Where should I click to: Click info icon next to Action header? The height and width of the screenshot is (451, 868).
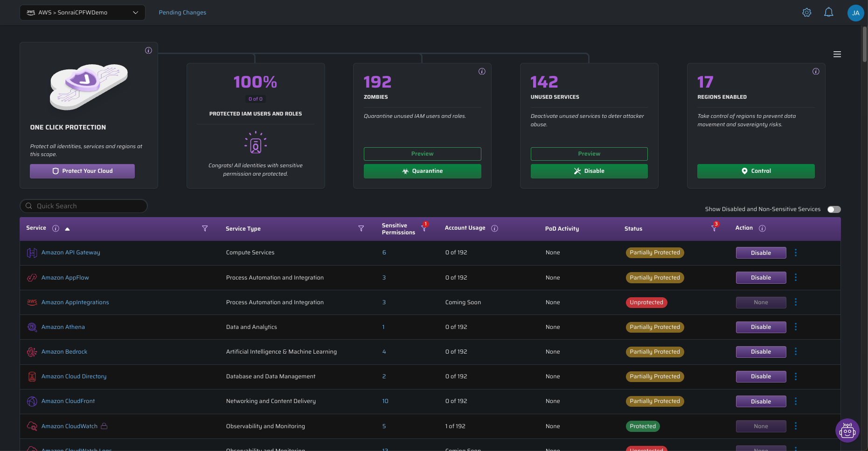[762, 228]
